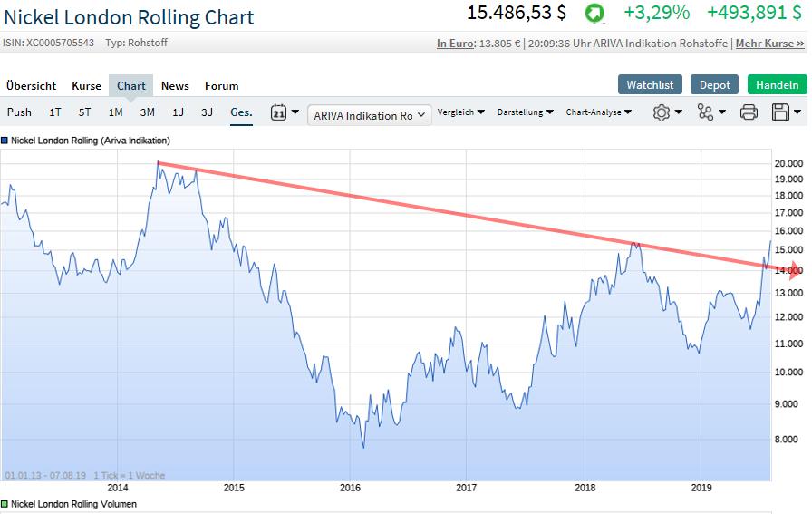Click the red trendline arrow tip

796,269
